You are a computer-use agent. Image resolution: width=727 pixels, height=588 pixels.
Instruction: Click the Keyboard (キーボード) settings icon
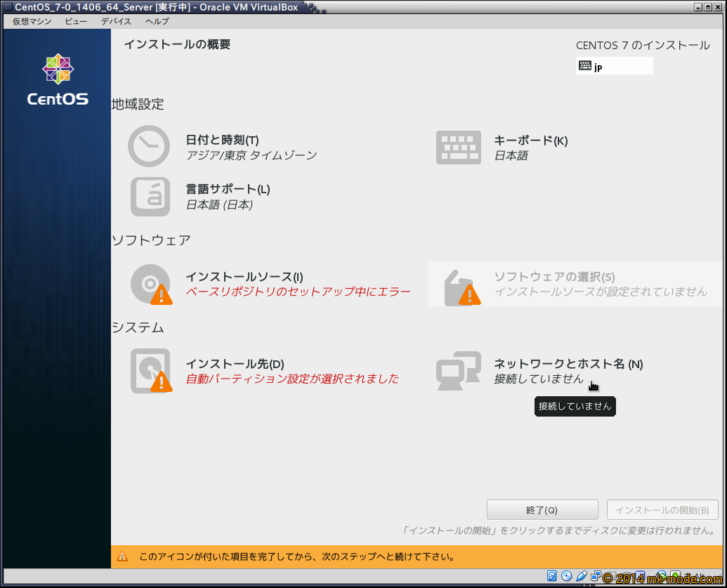pos(458,148)
